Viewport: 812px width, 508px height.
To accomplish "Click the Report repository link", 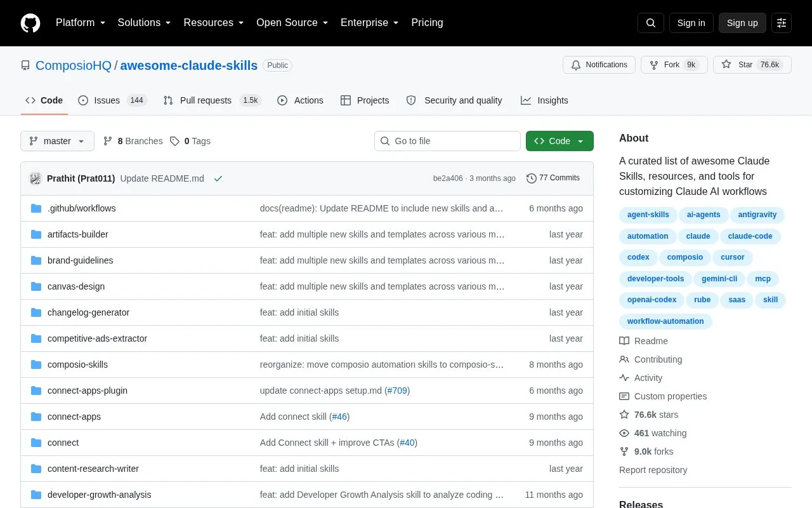I will (x=653, y=470).
